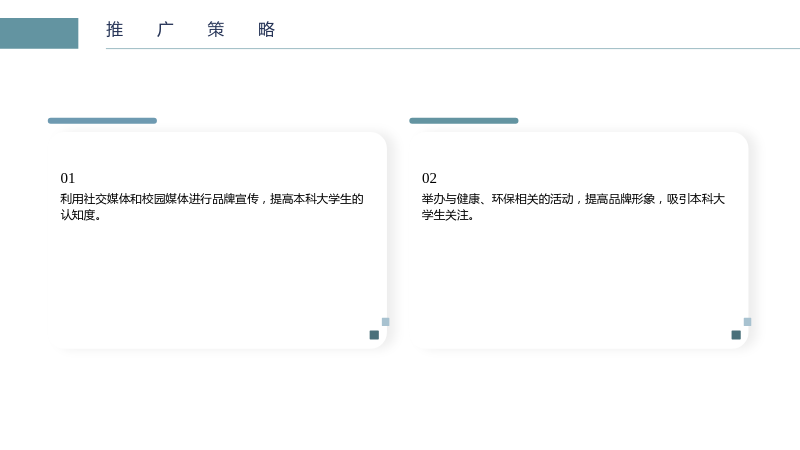Click the empty area of card 02
800x450 pixels.
click(x=579, y=278)
